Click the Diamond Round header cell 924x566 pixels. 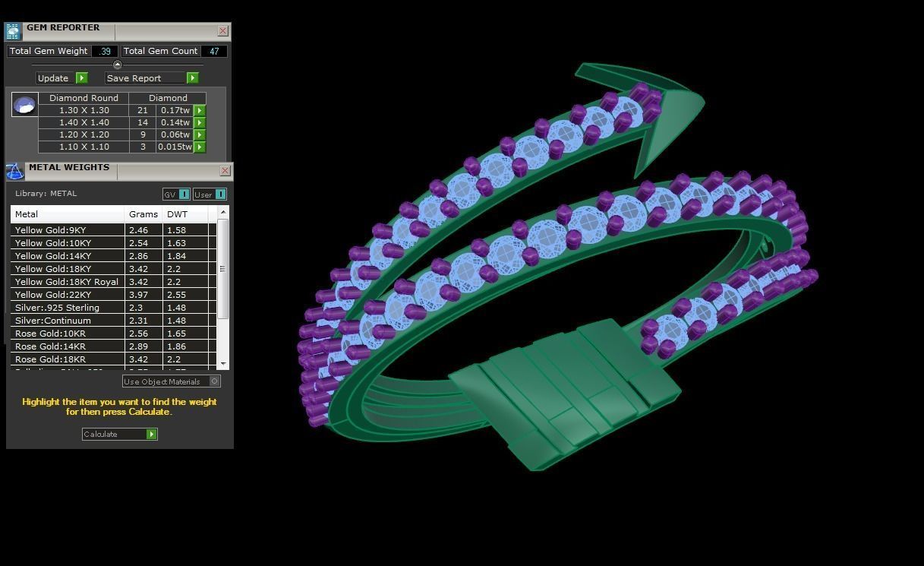coord(84,98)
